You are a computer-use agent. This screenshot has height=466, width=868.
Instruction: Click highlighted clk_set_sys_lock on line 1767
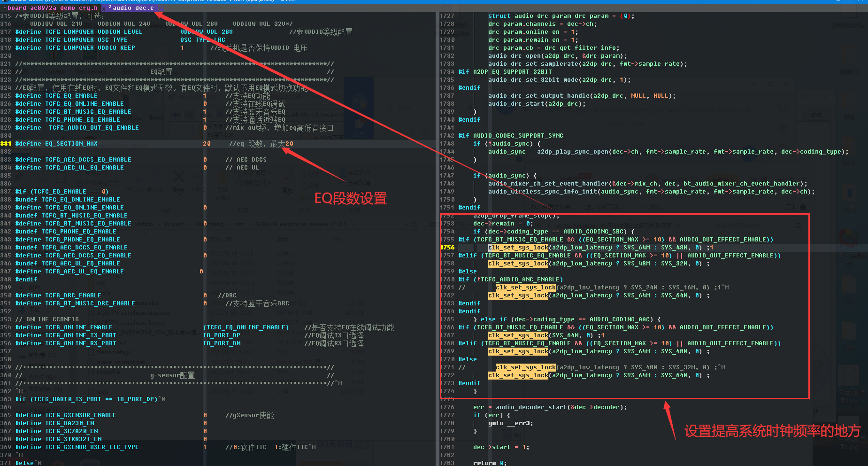click(518, 335)
